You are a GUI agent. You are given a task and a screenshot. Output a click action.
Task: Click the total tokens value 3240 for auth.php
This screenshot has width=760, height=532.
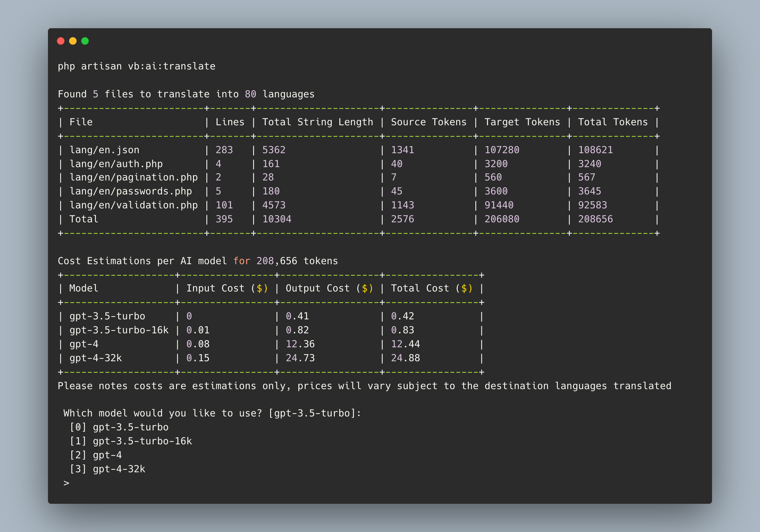point(589,164)
